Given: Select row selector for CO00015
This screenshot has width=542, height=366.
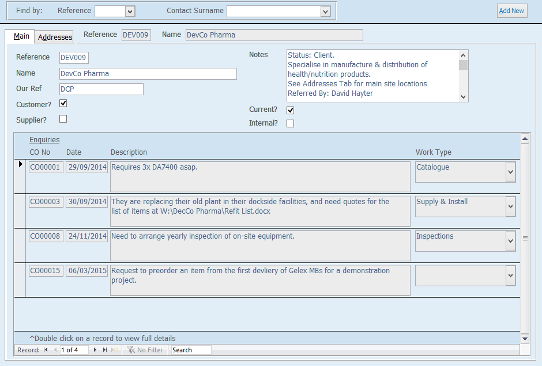Looking at the screenshot, I should click(20, 280).
